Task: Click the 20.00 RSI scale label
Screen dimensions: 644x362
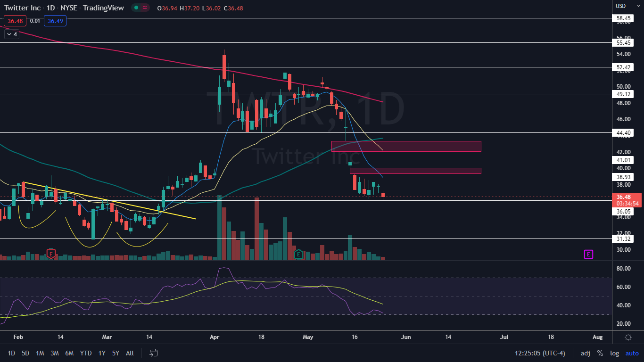Action: [x=623, y=324]
